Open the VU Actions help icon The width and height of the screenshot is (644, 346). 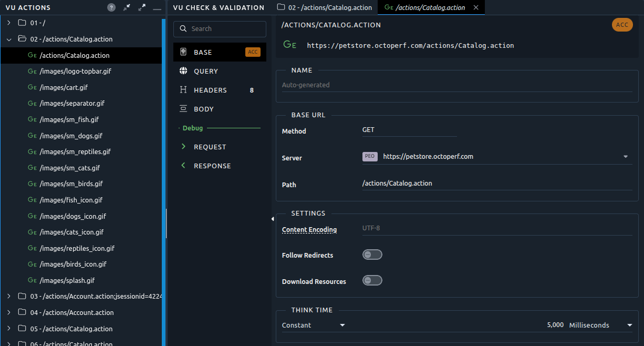(111, 7)
